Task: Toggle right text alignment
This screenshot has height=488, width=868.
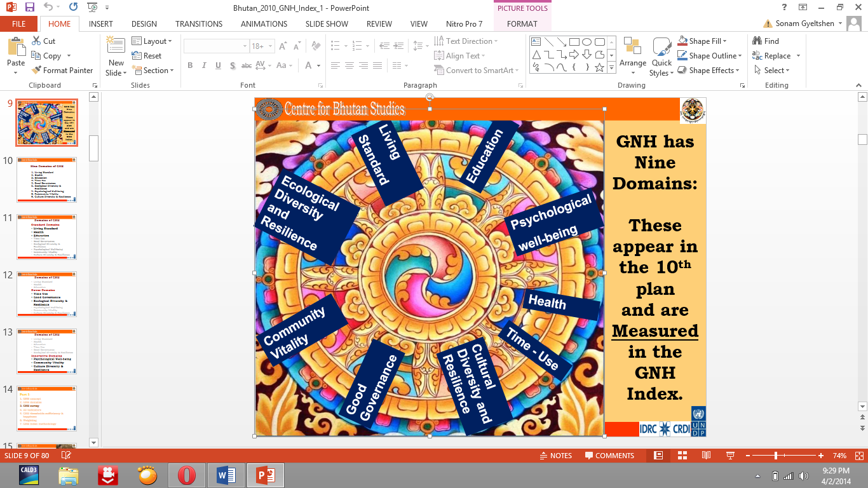Action: point(363,65)
